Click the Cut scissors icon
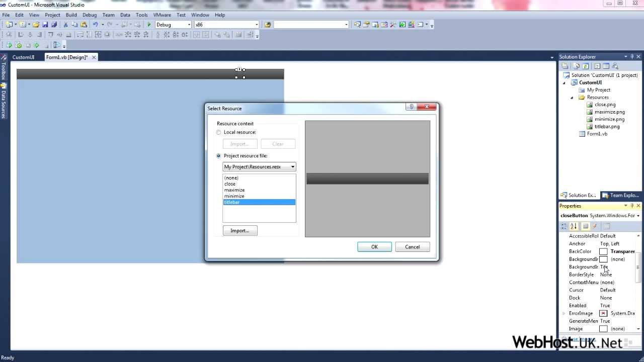 pos(65,25)
